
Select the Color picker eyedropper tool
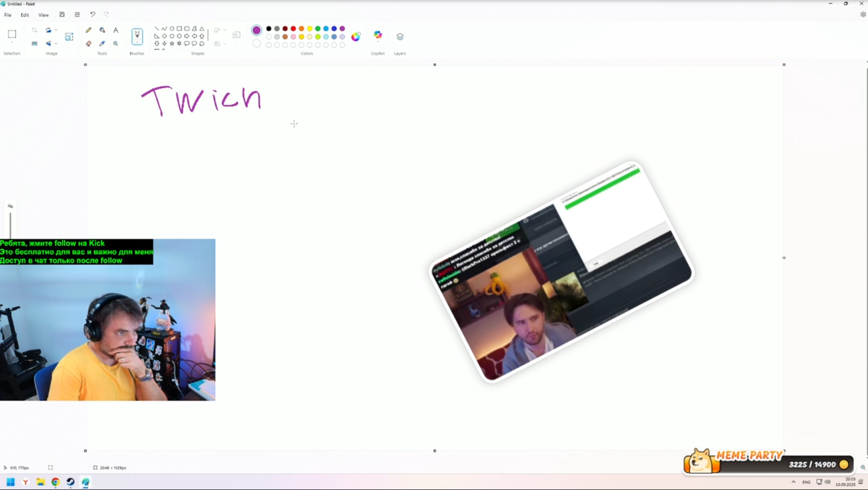click(102, 44)
